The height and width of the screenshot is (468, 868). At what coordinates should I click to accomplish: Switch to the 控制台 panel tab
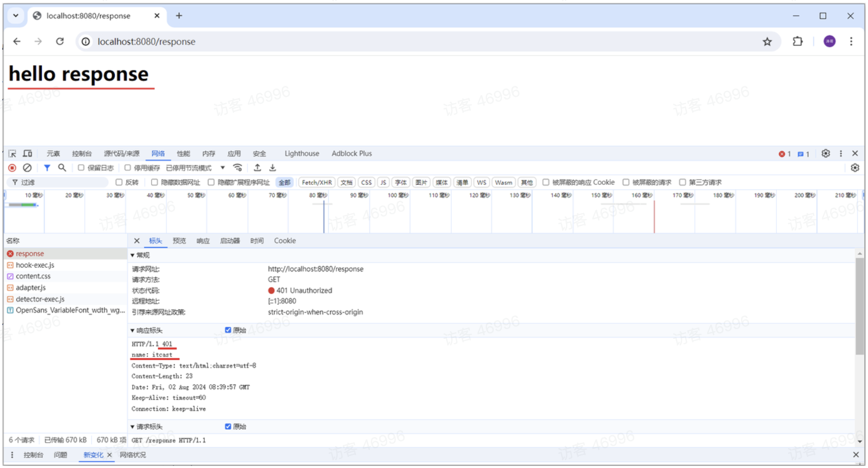point(82,154)
